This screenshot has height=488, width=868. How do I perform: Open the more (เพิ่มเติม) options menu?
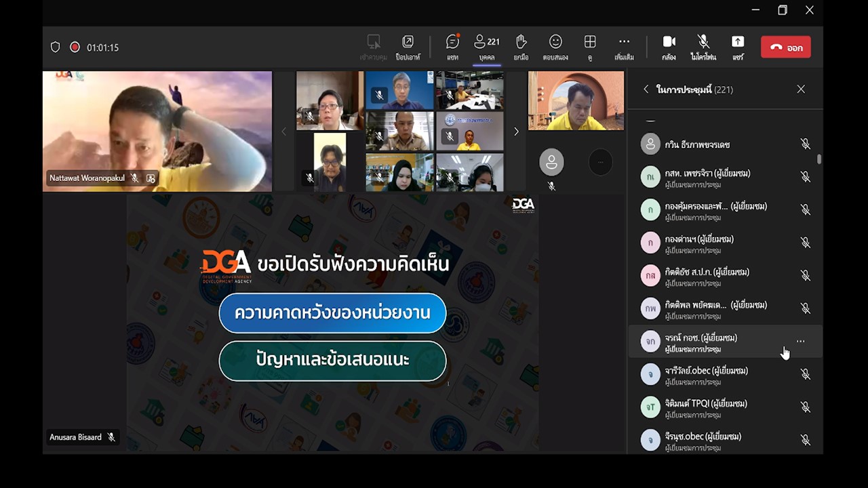pos(624,47)
